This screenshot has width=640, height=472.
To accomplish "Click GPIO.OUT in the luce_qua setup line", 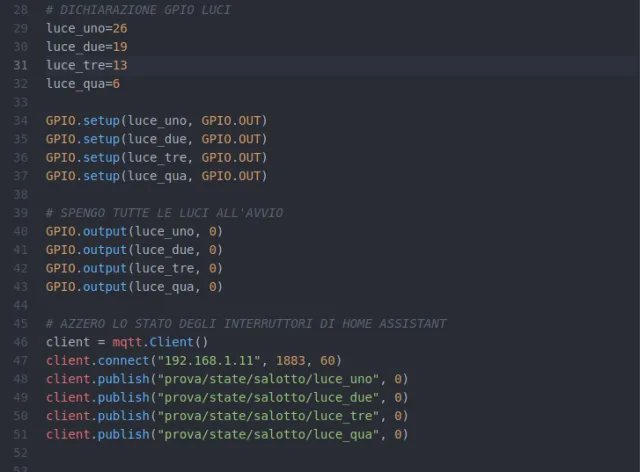I will pos(231,176).
